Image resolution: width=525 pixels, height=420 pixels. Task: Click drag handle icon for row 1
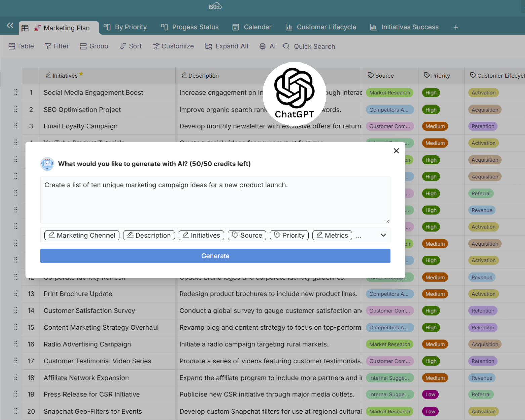pos(16,92)
